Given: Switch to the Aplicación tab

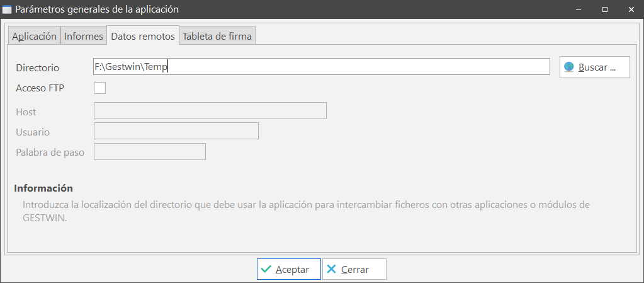Looking at the screenshot, I should pyautogui.click(x=34, y=37).
